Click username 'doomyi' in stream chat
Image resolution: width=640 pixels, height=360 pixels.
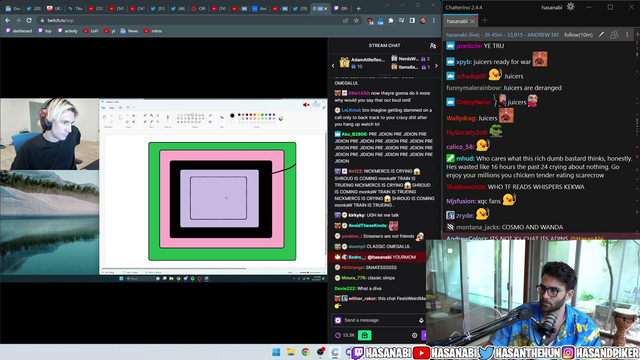click(356, 247)
